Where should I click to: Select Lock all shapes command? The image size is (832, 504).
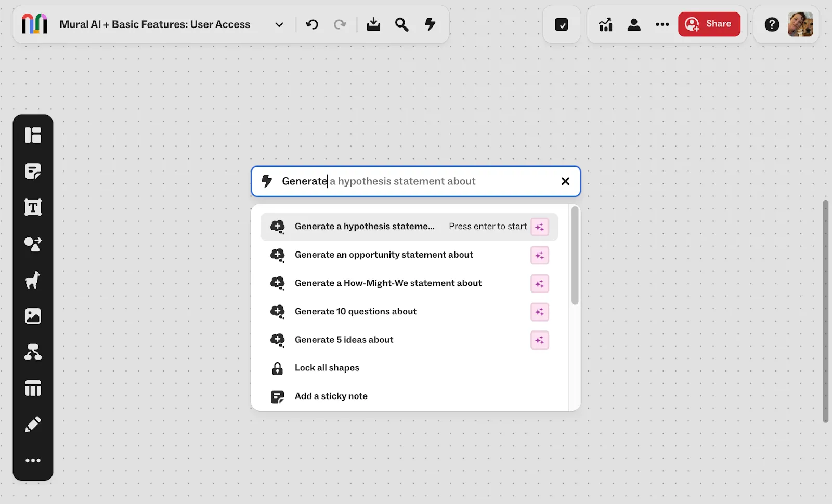coord(409,368)
